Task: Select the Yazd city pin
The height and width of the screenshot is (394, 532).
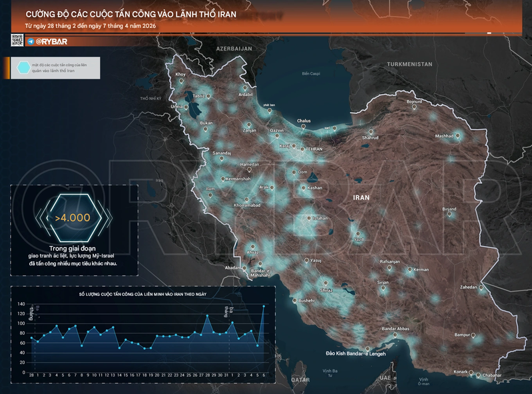Action: tap(358, 234)
